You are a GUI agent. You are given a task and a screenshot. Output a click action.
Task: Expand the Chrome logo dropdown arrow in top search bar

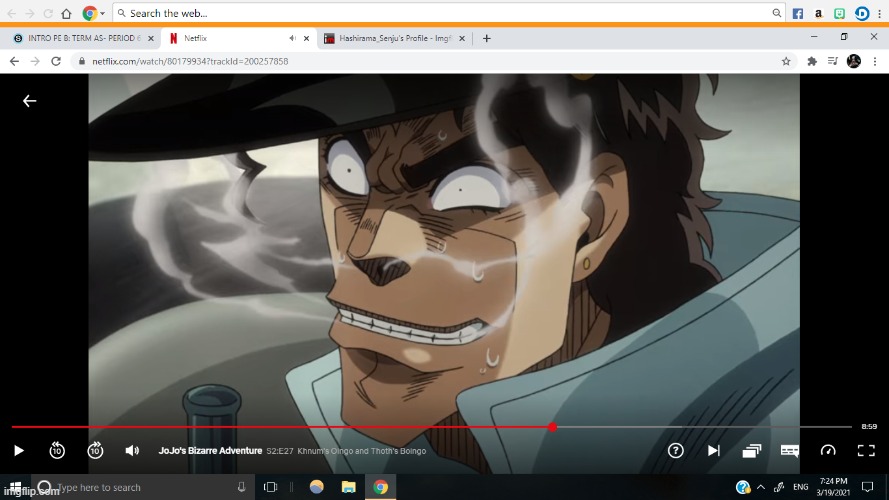point(103,14)
